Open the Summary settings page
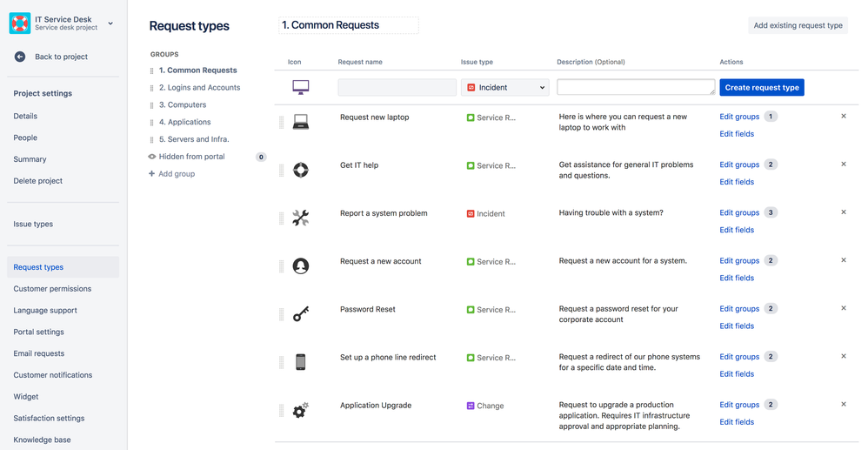This screenshot has height=450, width=868. [30, 159]
